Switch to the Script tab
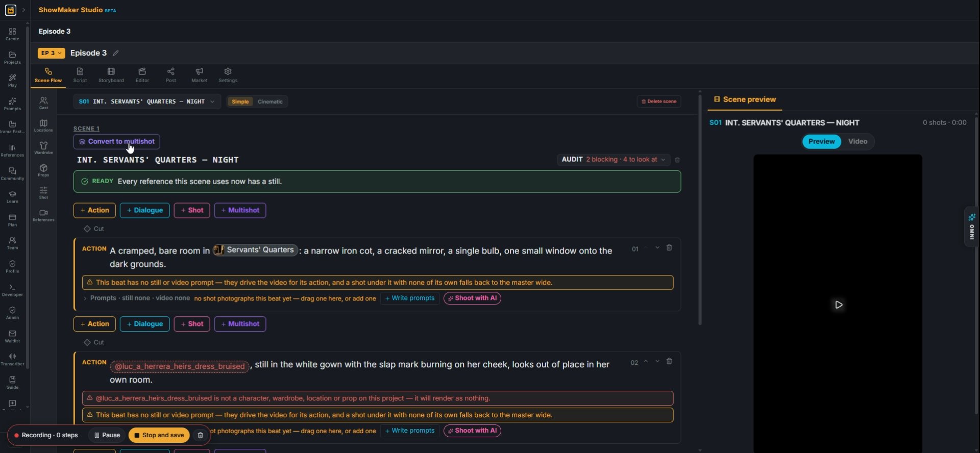980x453 pixels. [80, 75]
